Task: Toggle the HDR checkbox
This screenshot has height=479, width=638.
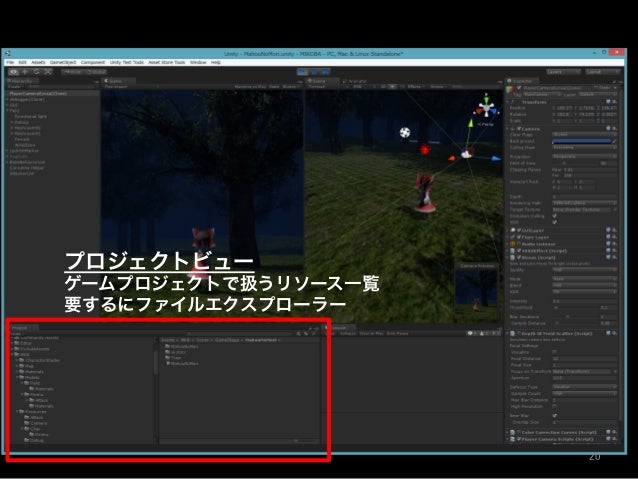Action: click(x=555, y=222)
